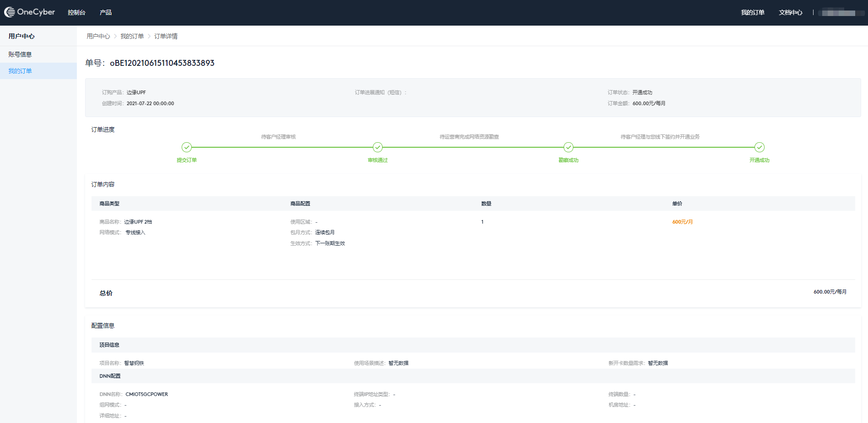Click the OneCyber logo icon

point(10,12)
